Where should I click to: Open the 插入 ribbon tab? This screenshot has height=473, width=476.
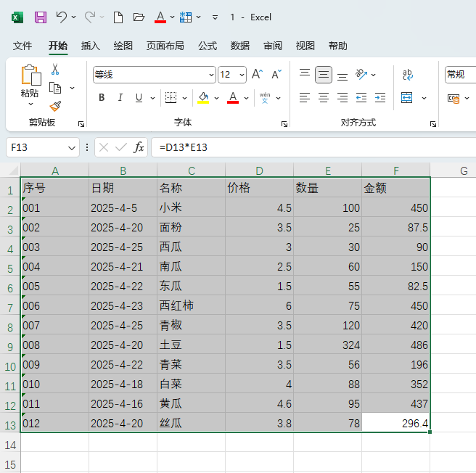tap(90, 46)
